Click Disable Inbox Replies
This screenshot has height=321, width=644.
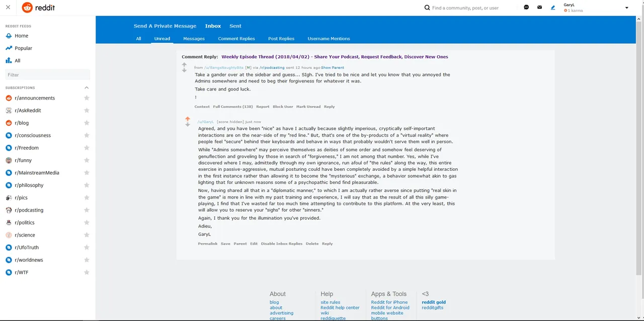click(x=282, y=244)
